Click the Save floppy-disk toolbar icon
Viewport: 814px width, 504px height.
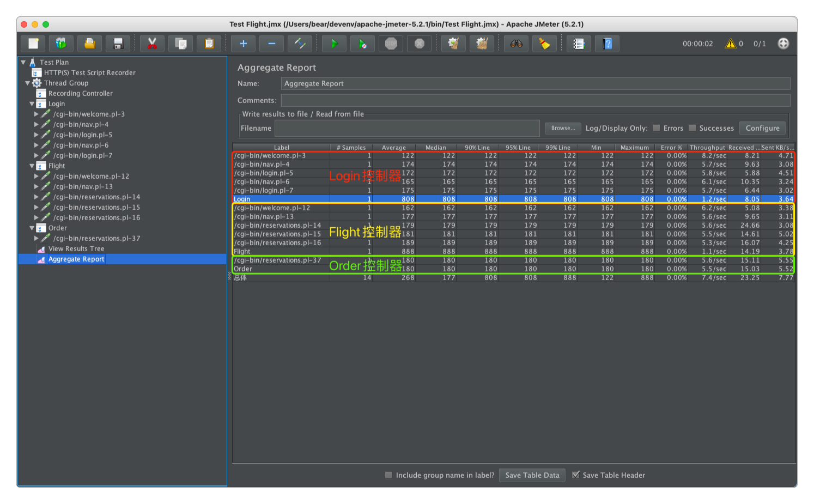pyautogui.click(x=118, y=44)
